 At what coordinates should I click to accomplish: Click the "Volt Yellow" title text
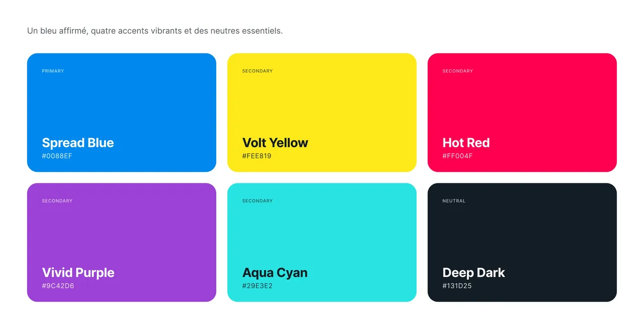point(275,143)
